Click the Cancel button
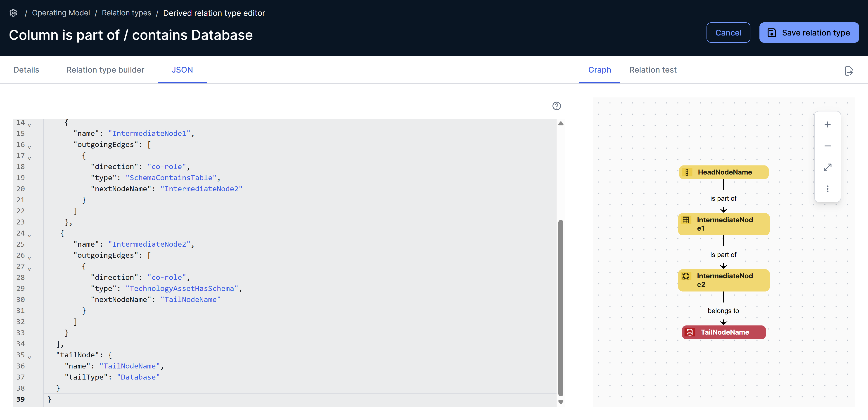The width and height of the screenshot is (868, 420). [728, 33]
